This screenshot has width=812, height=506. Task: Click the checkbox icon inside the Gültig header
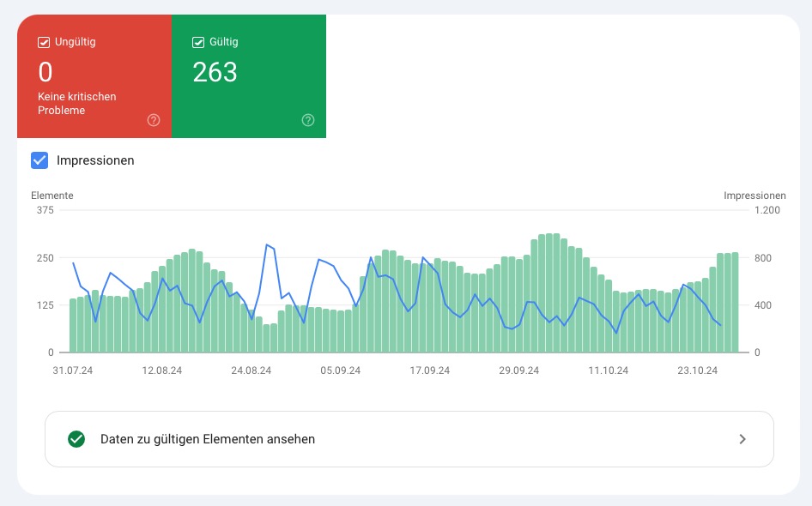click(x=197, y=41)
